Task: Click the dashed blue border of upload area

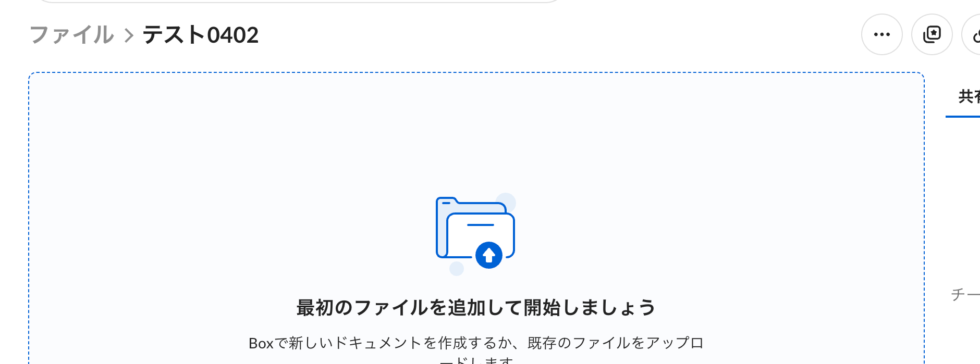Action: pyautogui.click(x=476, y=73)
